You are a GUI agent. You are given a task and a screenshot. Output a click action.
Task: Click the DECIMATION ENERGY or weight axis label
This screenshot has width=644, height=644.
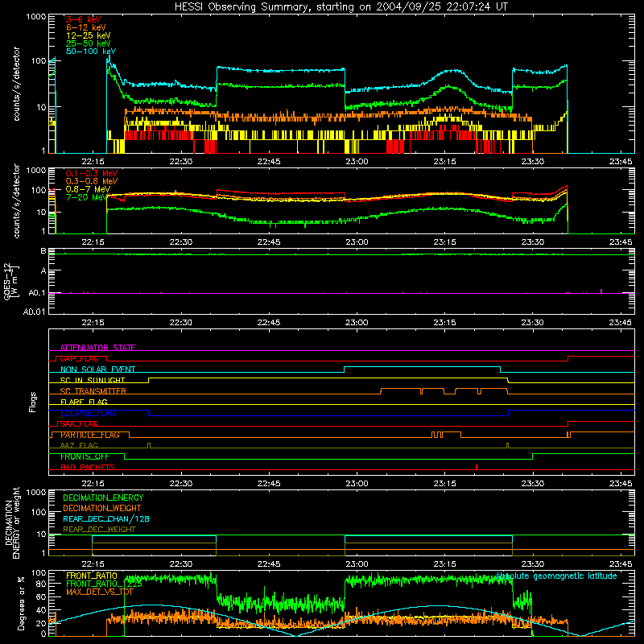click(12, 522)
